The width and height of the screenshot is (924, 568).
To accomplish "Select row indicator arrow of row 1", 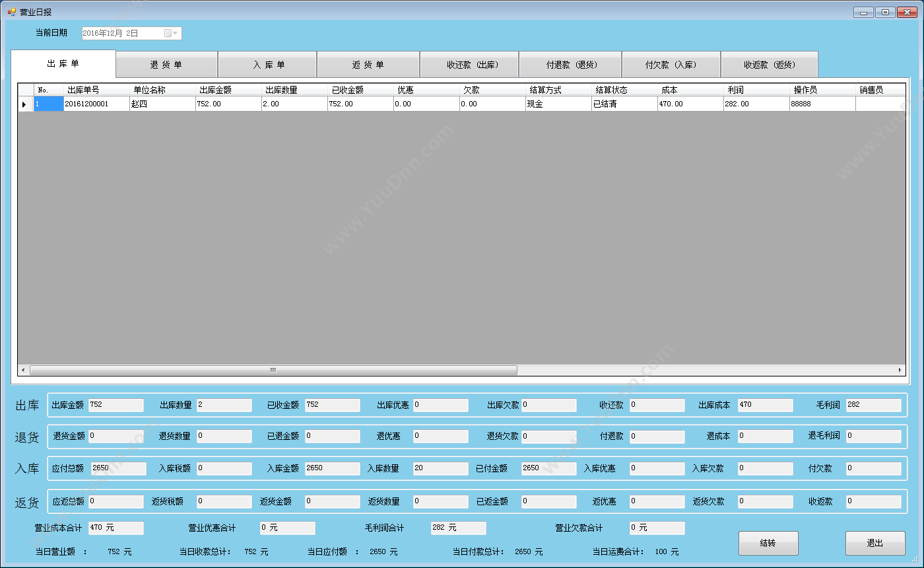I will pos(26,104).
